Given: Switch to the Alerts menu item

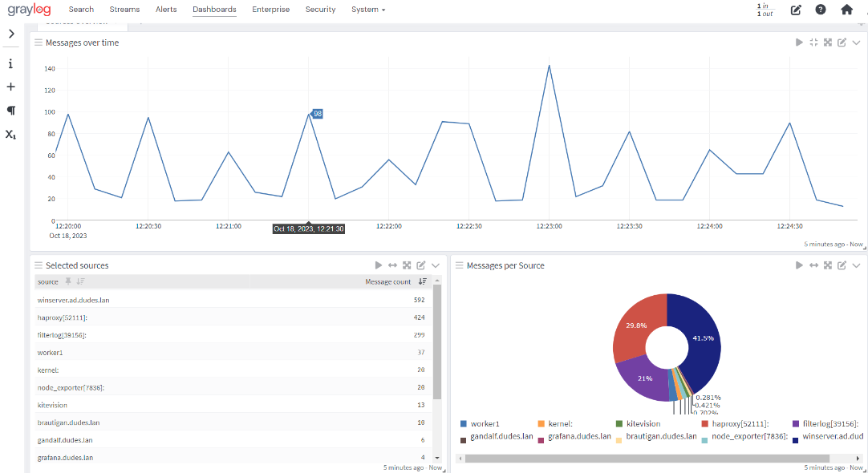Looking at the screenshot, I should (x=166, y=10).
